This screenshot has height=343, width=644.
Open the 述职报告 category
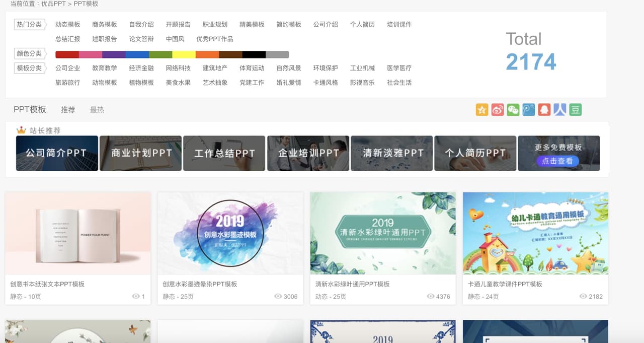(105, 39)
